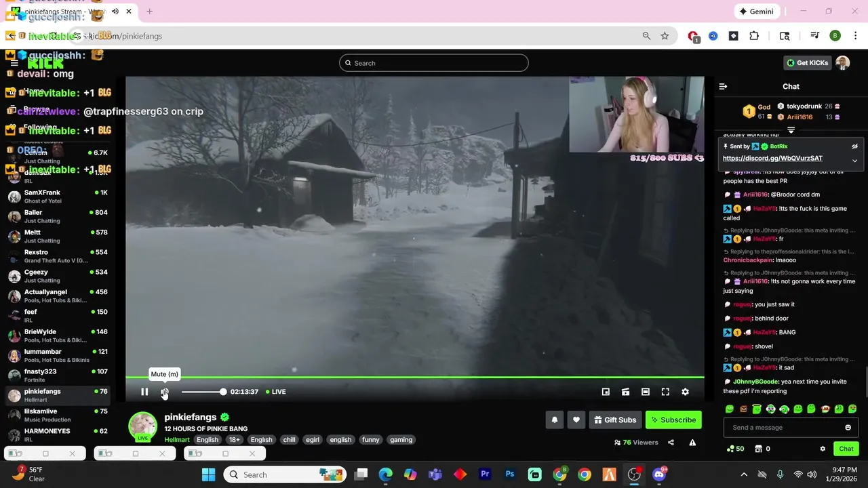
Task: Expand the chat leaderboard chevron
Action: point(791,129)
